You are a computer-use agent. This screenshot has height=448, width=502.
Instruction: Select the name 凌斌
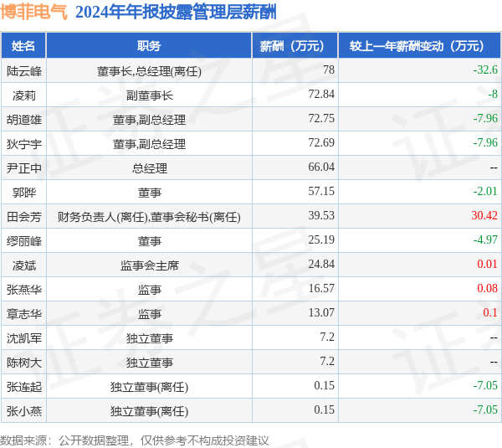pos(24,266)
